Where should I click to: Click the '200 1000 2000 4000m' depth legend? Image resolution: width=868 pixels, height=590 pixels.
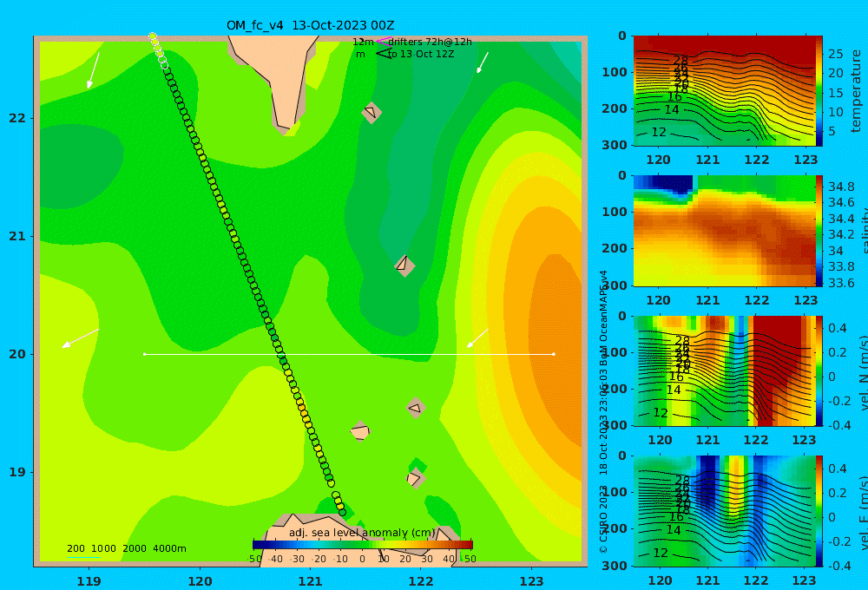[x=126, y=548]
